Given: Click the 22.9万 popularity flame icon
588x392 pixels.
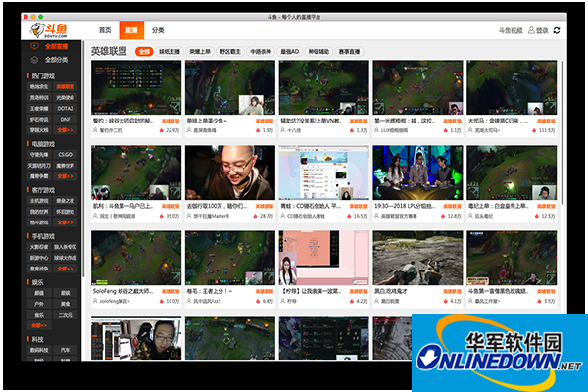Looking at the screenshot, I should click(x=162, y=130).
